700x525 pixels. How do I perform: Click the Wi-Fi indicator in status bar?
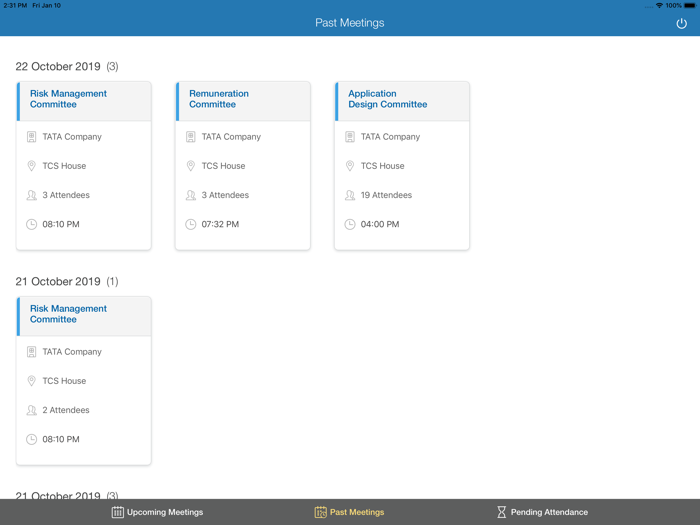pyautogui.click(x=659, y=5)
